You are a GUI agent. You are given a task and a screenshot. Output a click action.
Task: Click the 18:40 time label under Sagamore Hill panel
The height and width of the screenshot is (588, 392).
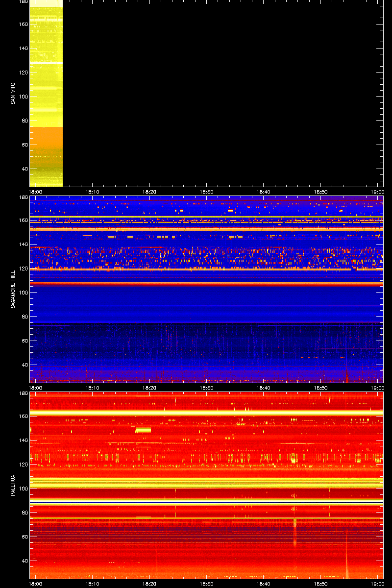pyautogui.click(x=264, y=388)
